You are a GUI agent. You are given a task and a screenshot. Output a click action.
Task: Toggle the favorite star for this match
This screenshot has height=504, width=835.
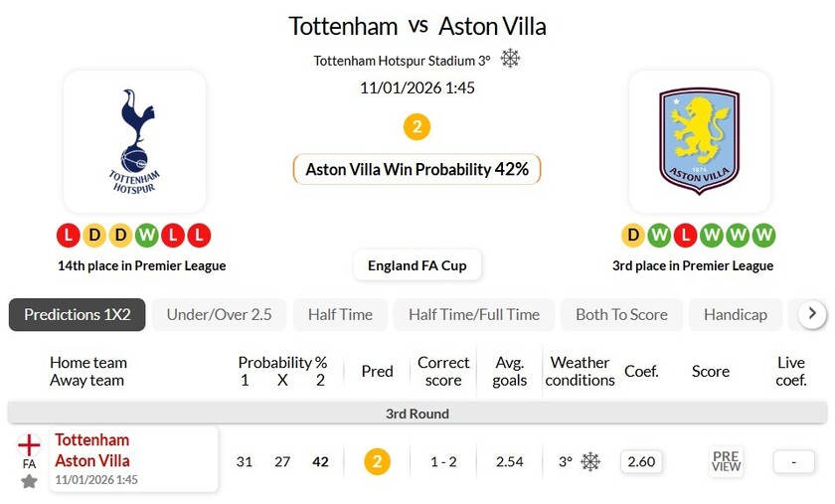[x=29, y=481]
